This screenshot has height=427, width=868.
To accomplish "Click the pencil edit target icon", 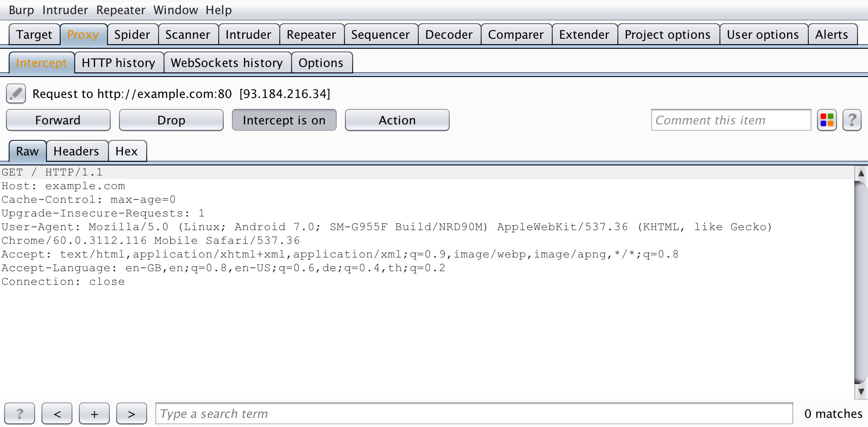I will (x=16, y=94).
